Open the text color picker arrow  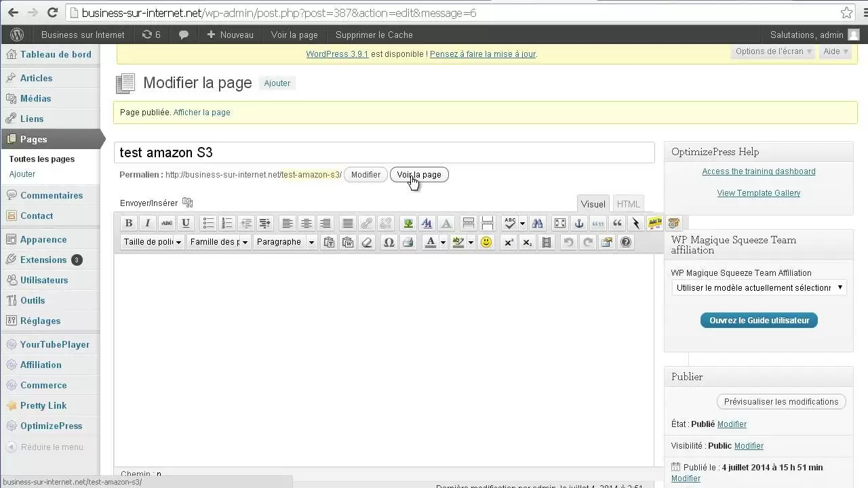443,242
